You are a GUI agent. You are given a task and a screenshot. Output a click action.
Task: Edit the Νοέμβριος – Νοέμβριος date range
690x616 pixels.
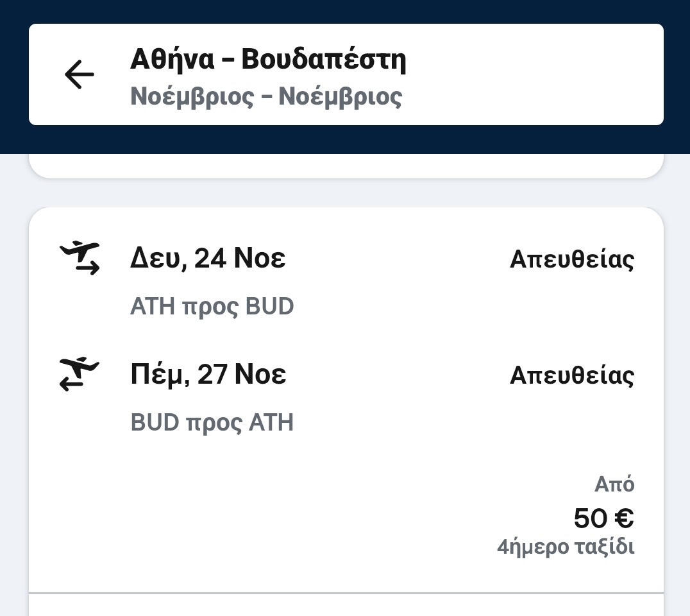pyautogui.click(x=266, y=96)
